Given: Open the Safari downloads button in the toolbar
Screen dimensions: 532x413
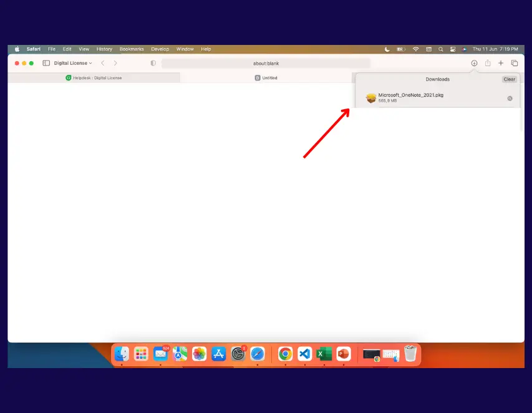Looking at the screenshot, I should [474, 63].
